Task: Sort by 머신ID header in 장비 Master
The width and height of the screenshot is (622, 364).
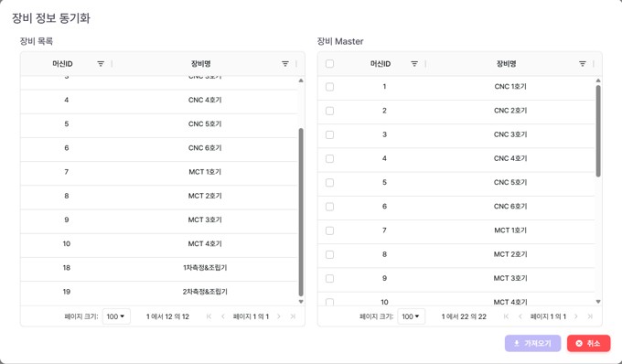Action: [381, 64]
